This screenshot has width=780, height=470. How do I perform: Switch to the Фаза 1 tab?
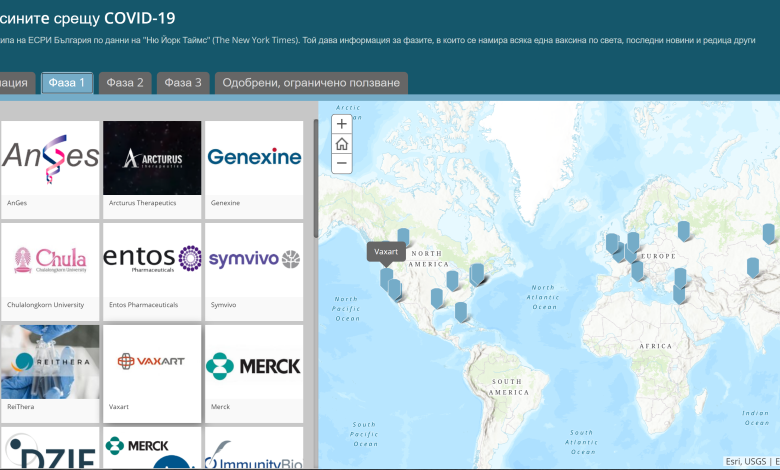[x=67, y=83]
